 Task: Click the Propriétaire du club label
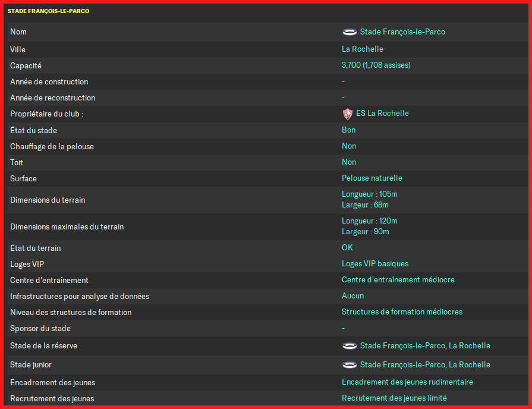(x=47, y=114)
